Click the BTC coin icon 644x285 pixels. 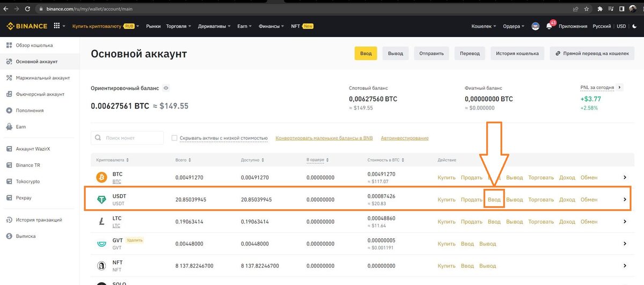(101, 177)
